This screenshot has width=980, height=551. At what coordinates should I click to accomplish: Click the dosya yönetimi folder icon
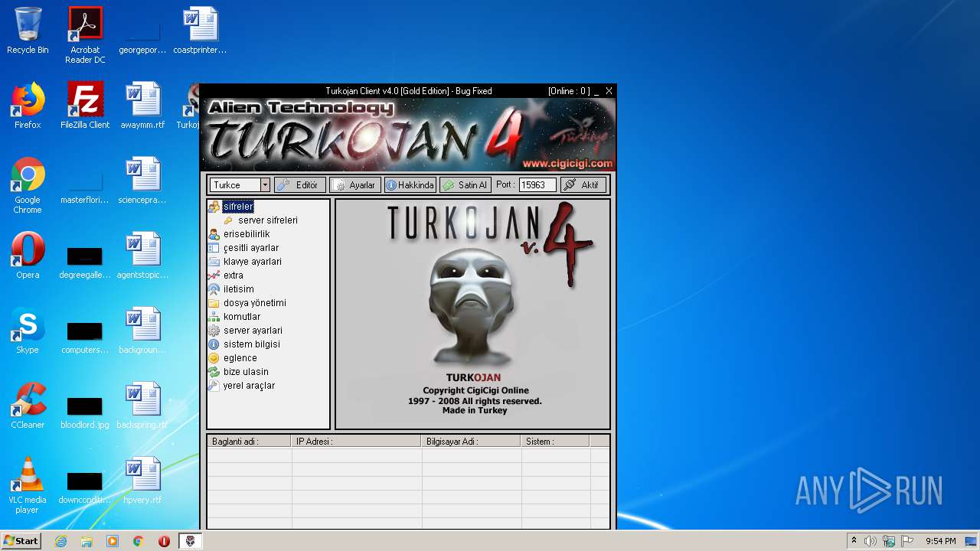click(x=214, y=303)
